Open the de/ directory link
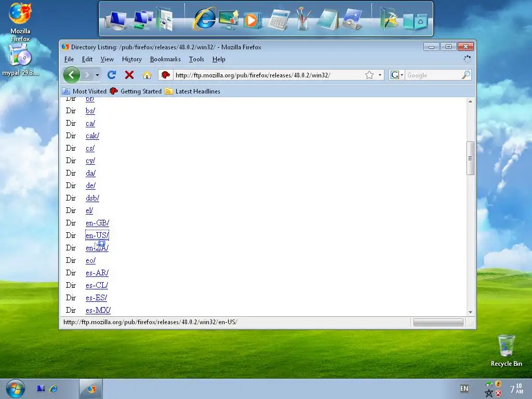This screenshot has height=399, width=532. [90, 185]
